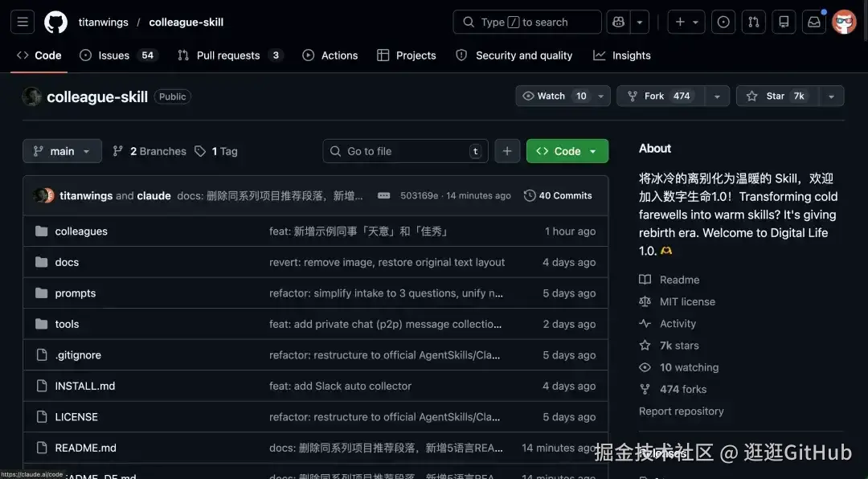Open the pull requests shortcut icon in header
868x479 pixels.
pos(753,23)
